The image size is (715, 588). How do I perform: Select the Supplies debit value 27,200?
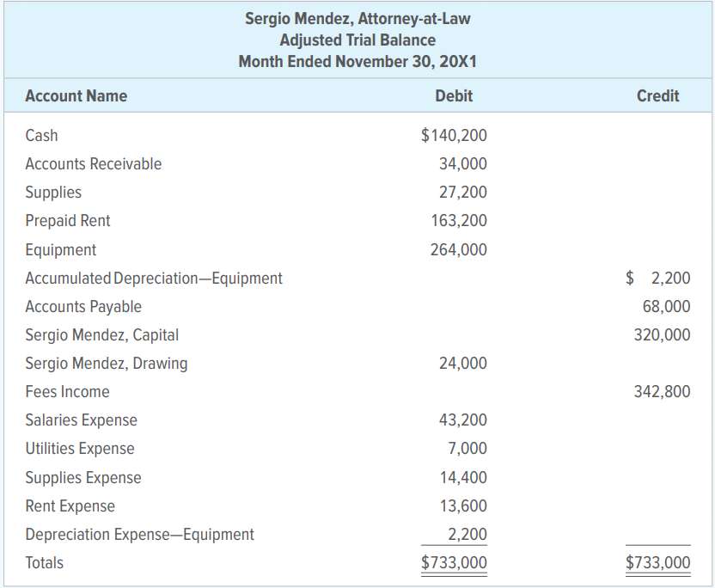pyautogui.click(x=463, y=192)
